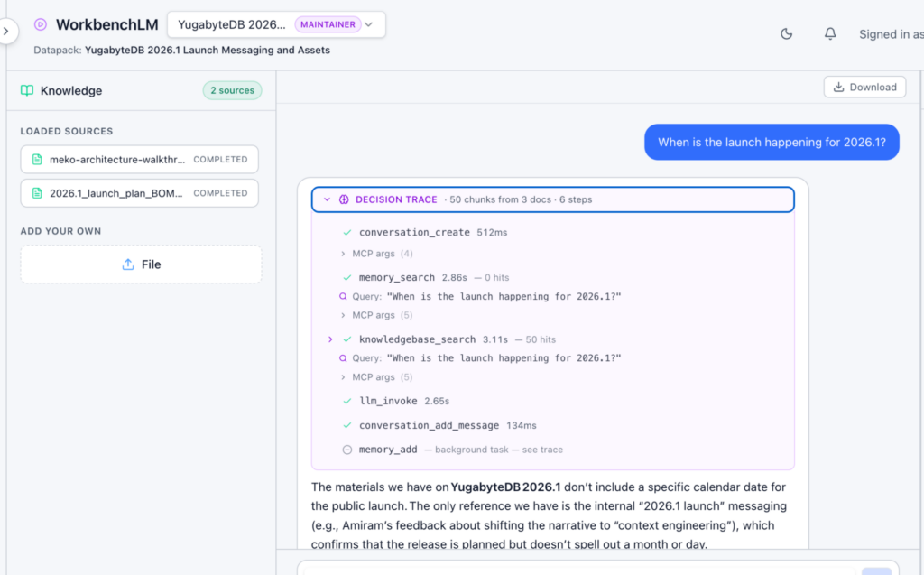Click the ADD YOUR OWN heading
The image size is (924, 575).
click(60, 231)
